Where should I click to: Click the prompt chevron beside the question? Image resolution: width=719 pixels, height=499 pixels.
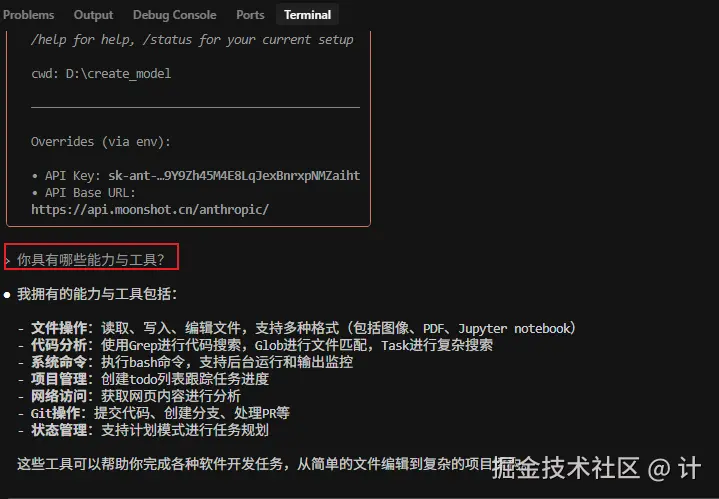7,261
